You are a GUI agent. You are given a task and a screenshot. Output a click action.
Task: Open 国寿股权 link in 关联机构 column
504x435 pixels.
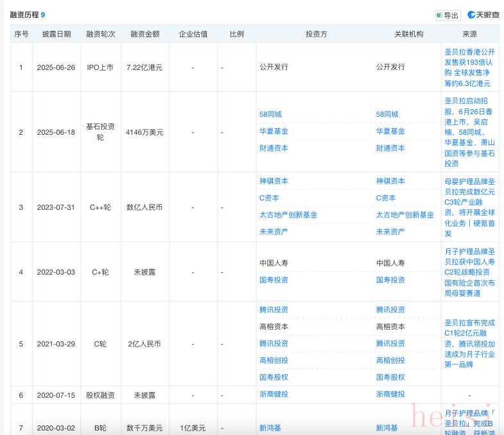click(x=390, y=377)
